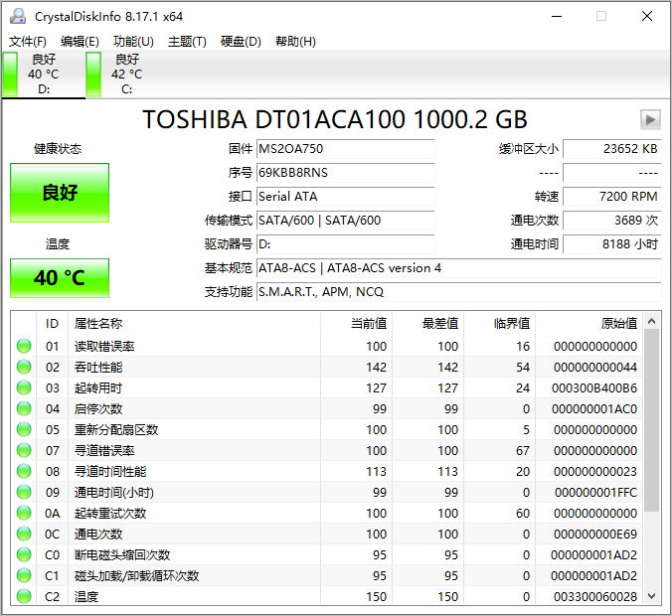The width and height of the screenshot is (672, 616).
Task: Select the 重新分配扇区数 attribute row
Action: point(327,429)
